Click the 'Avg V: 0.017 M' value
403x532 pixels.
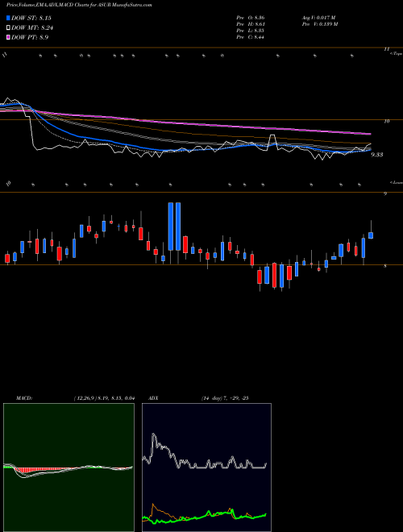pos(318,17)
